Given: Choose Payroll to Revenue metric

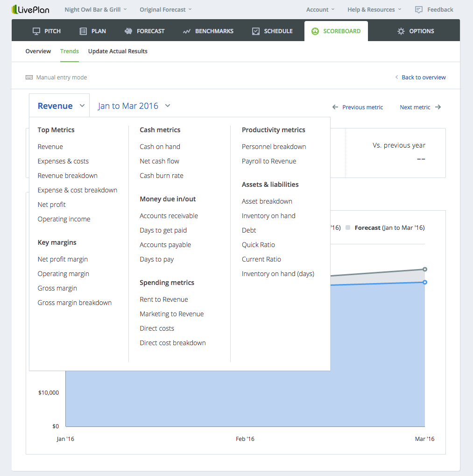Looking at the screenshot, I should 269,161.
